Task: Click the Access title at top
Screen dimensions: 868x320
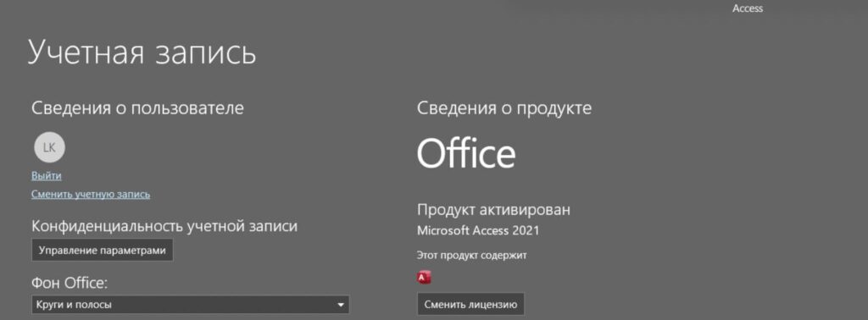Action: (x=748, y=8)
